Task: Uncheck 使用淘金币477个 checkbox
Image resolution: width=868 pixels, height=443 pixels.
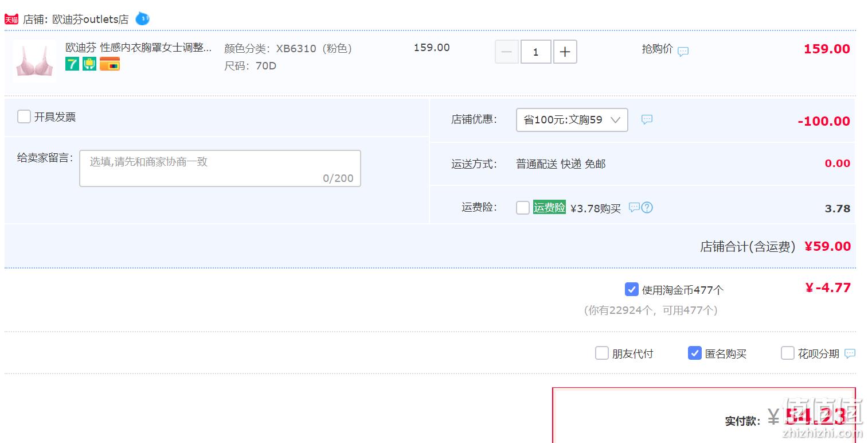Action: point(631,289)
